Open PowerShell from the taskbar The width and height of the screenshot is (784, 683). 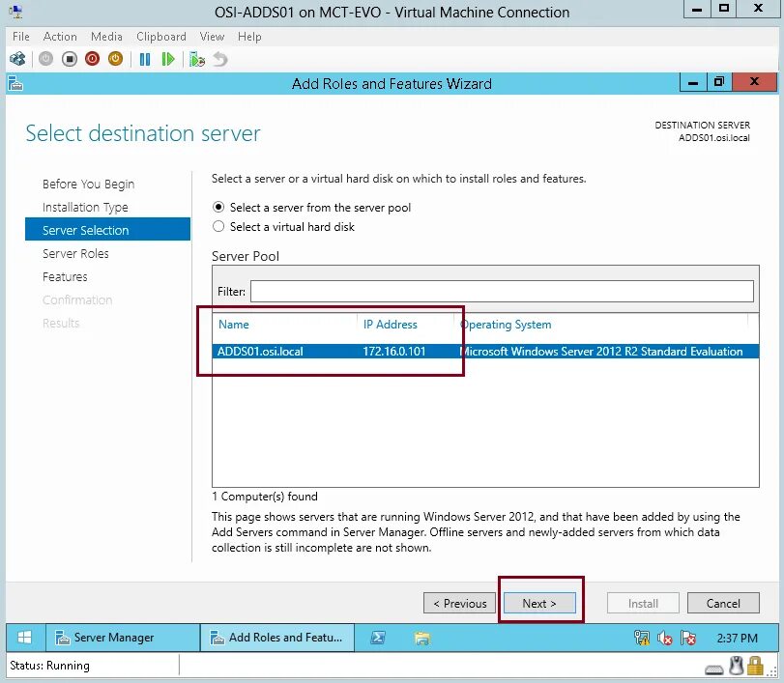click(378, 638)
